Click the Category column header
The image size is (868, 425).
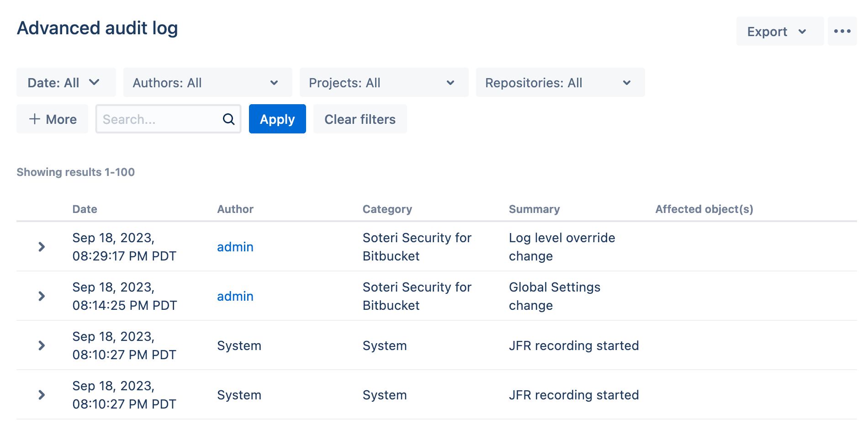[387, 209]
